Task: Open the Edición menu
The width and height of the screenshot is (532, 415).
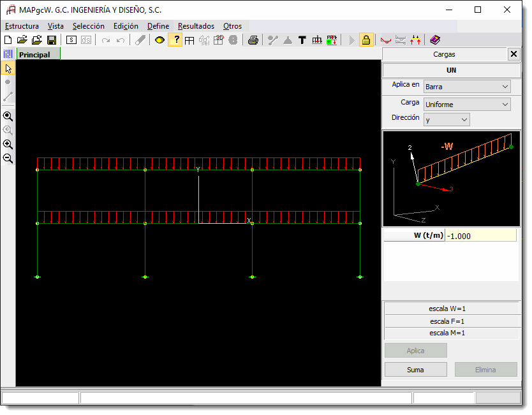Action: coord(126,26)
